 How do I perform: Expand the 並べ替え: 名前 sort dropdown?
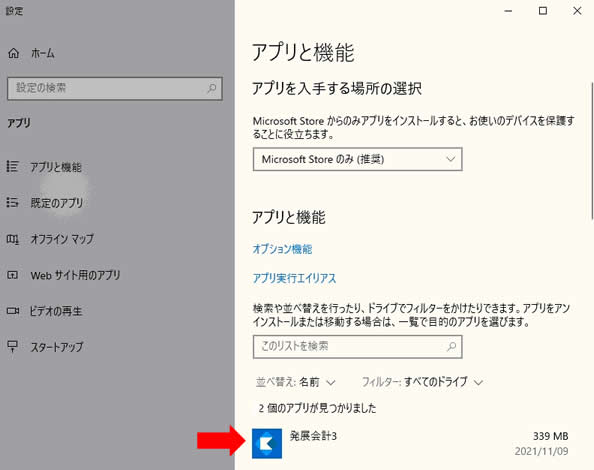tap(295, 382)
